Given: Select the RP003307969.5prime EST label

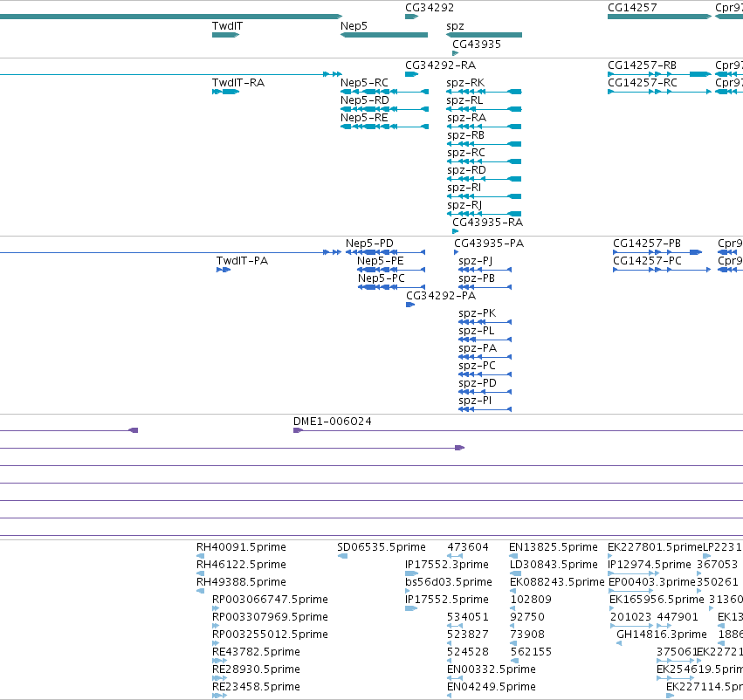Looking at the screenshot, I should (270, 617).
